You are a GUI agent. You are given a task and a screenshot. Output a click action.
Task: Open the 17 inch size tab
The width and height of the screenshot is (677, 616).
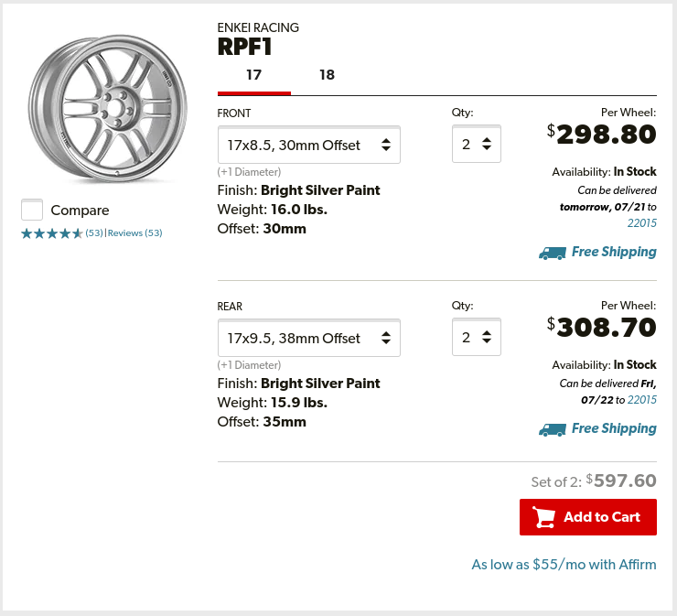pyautogui.click(x=254, y=75)
